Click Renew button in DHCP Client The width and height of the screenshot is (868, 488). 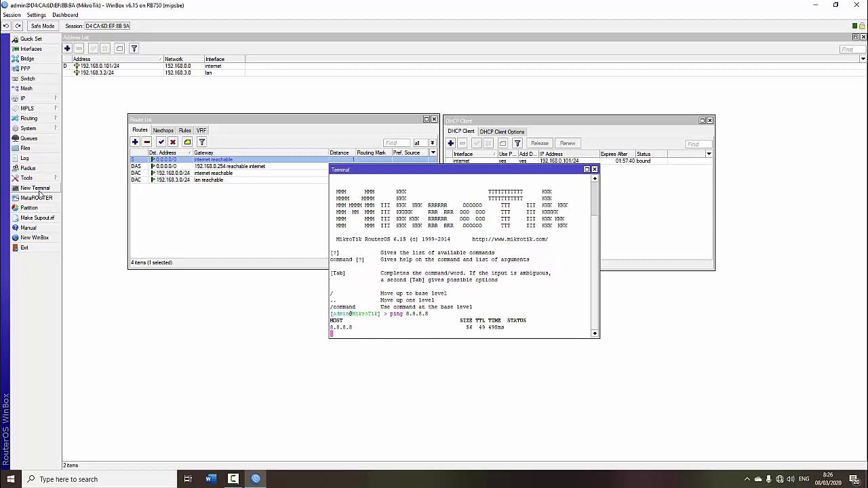tap(568, 143)
